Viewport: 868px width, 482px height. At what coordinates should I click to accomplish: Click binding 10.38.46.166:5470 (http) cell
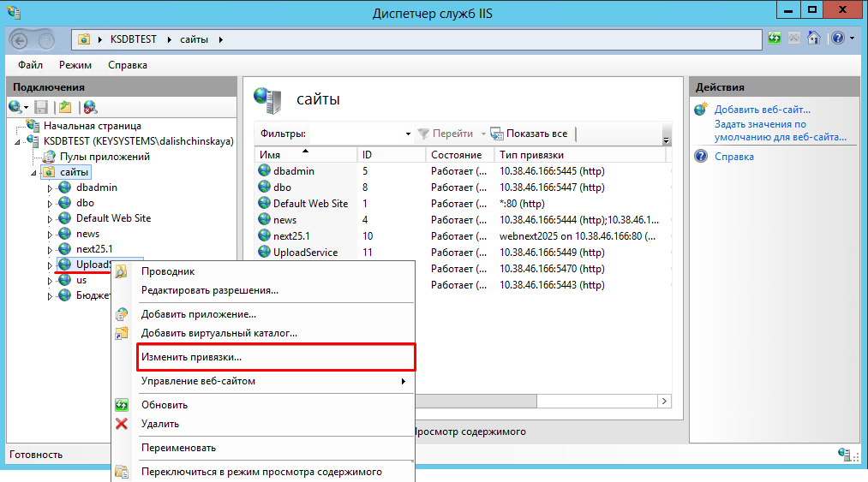(552, 268)
